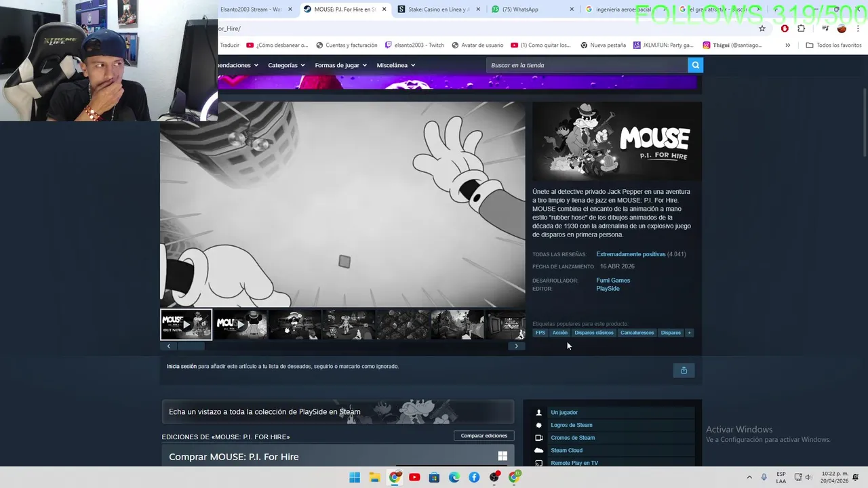Click the Acción tag
The height and width of the screenshot is (488, 868).
(x=559, y=333)
